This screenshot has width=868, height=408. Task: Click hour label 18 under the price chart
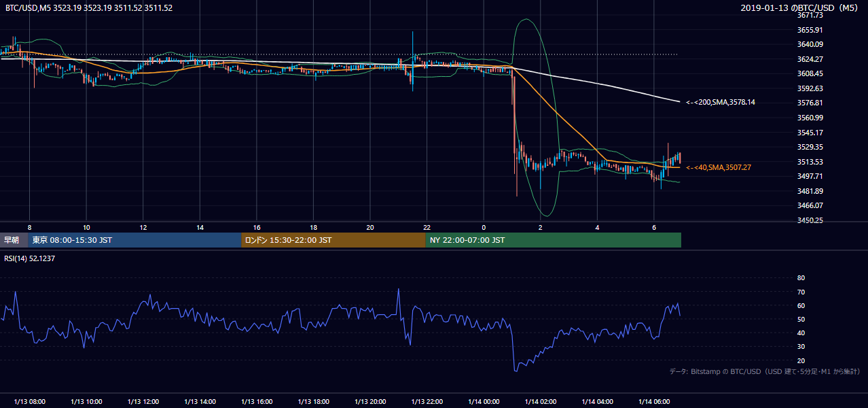[x=313, y=227]
